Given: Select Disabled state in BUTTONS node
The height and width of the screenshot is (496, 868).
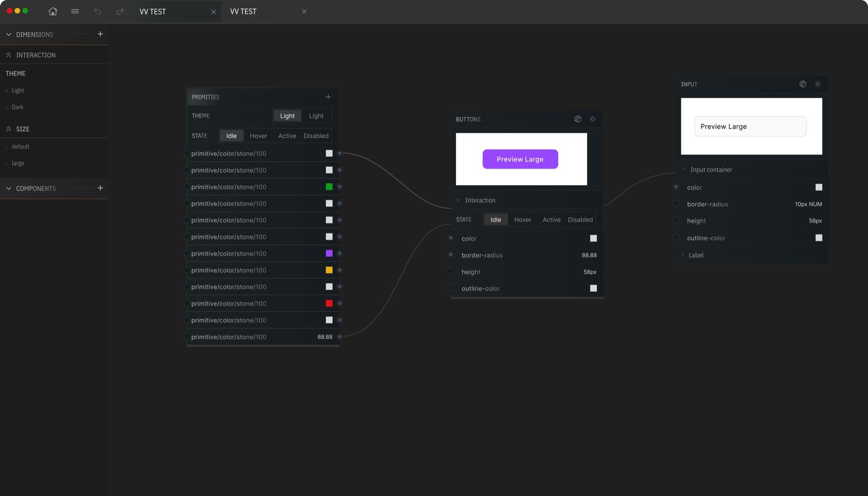Looking at the screenshot, I should (580, 220).
